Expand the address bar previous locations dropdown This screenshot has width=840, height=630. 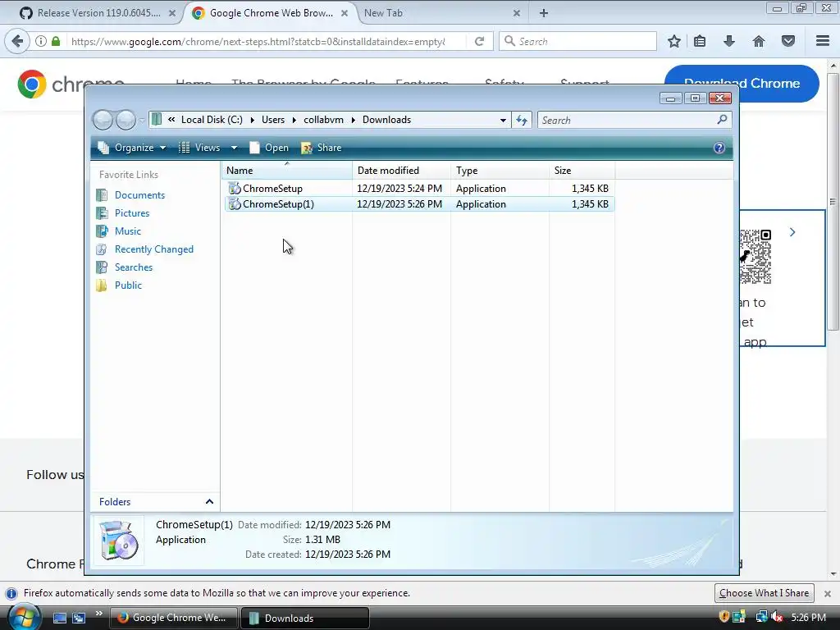(503, 120)
